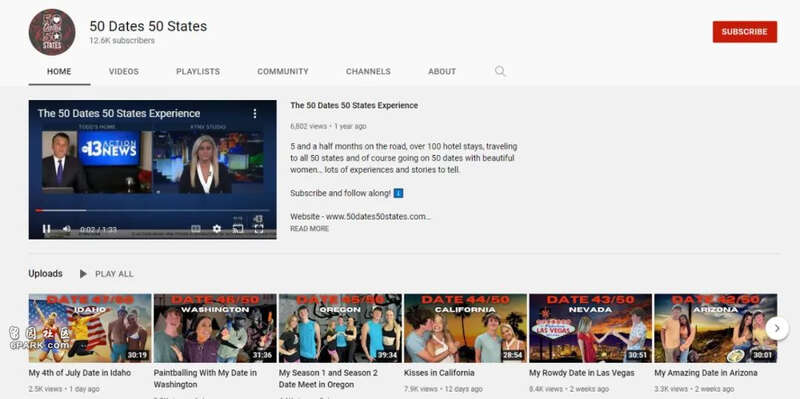Click the Uploads section heading
Viewport: 800px width, 399px height.
(45, 273)
